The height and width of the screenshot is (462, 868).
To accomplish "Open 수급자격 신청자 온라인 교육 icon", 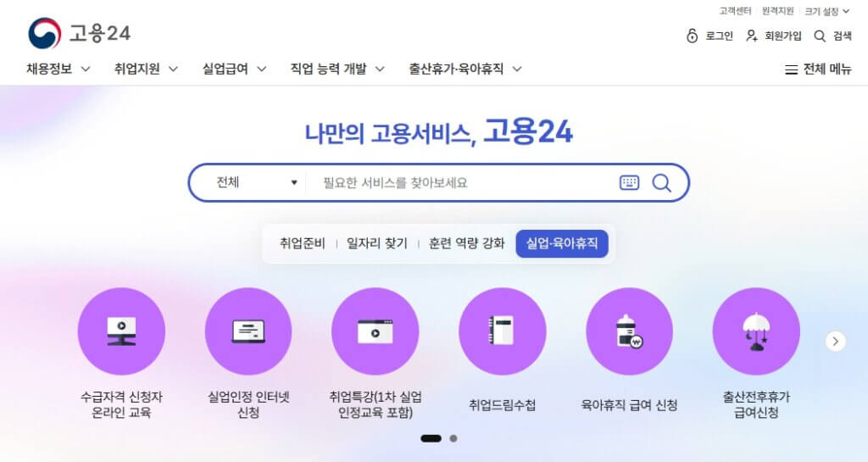I will pyautogui.click(x=121, y=331).
